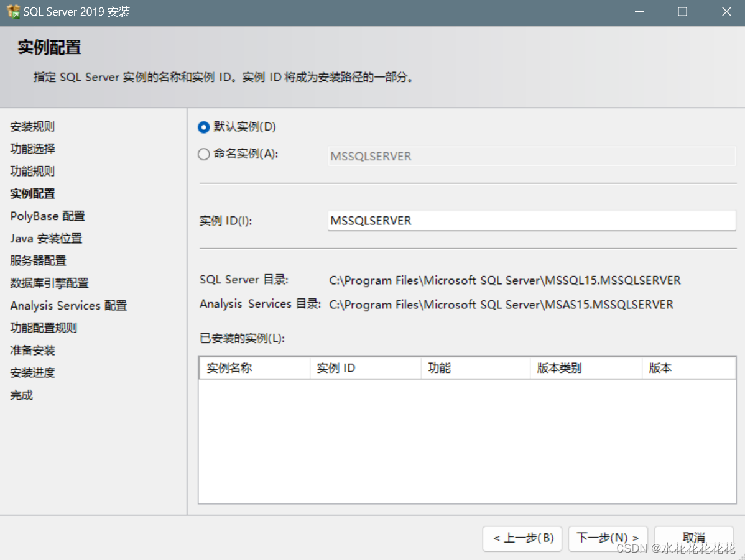Click the 实例 ID input field
Image resolution: width=745 pixels, height=560 pixels.
531,221
